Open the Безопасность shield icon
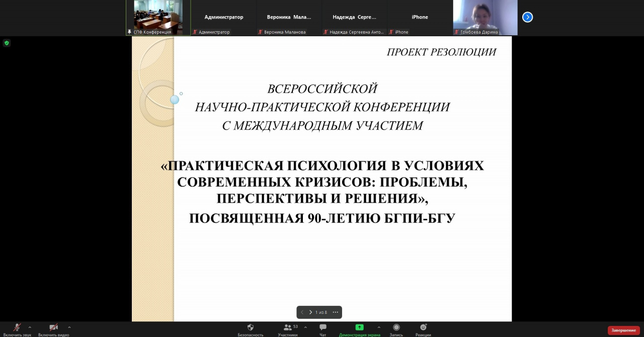 pos(251,327)
